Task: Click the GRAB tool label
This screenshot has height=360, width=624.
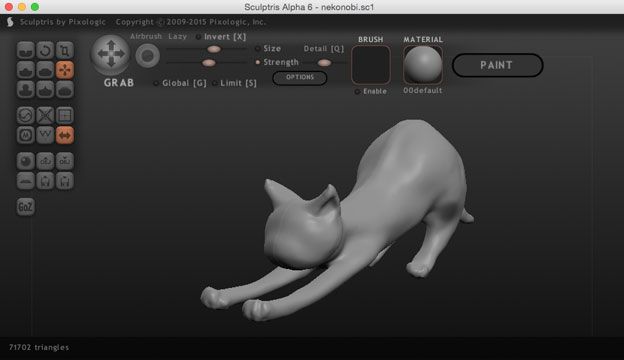Action: point(119,83)
